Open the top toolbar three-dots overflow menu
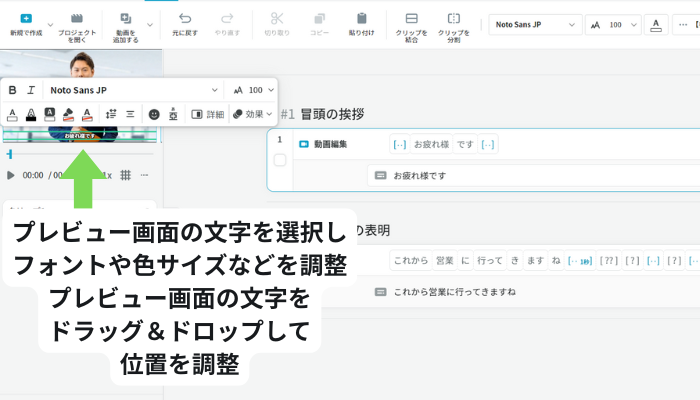The width and height of the screenshot is (700, 400). click(x=683, y=25)
